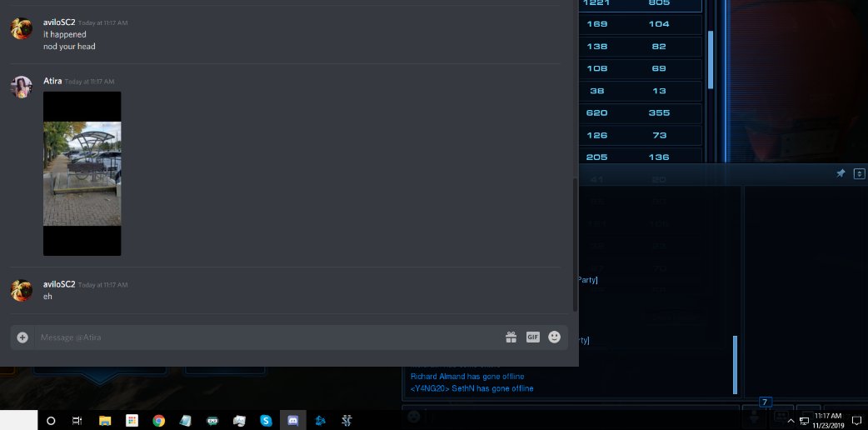Open Discord from the taskbar

[x=293, y=421]
